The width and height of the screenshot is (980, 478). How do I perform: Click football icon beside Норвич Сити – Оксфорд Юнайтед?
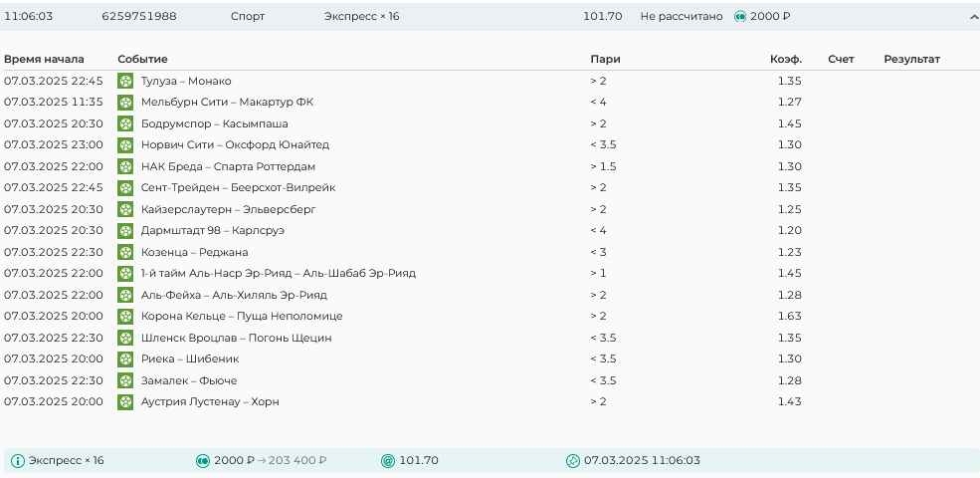coord(125,145)
